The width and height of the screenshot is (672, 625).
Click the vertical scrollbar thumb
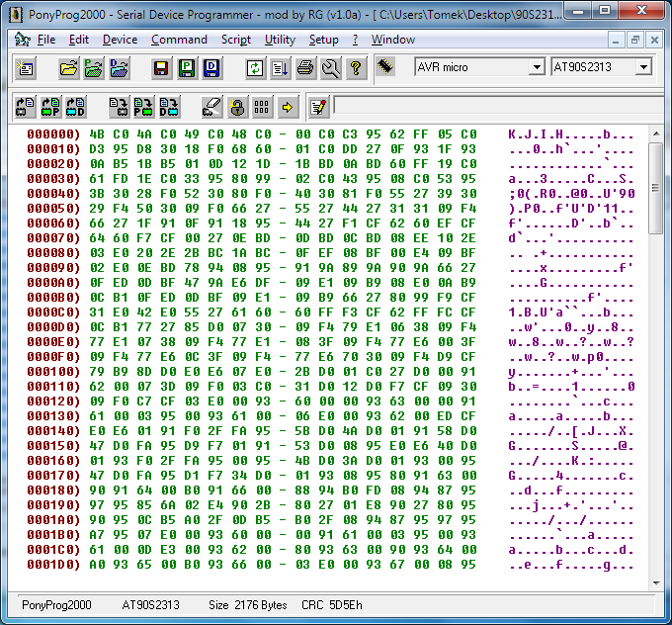pos(656,188)
